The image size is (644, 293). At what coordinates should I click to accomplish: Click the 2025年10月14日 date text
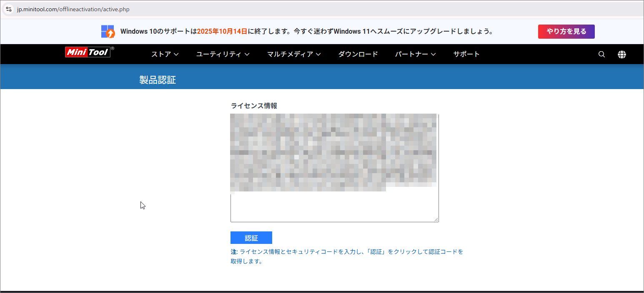click(222, 32)
